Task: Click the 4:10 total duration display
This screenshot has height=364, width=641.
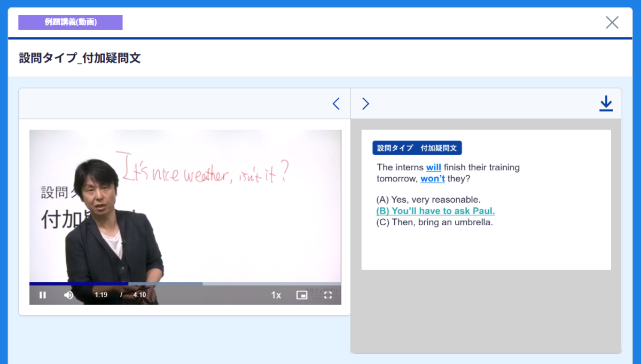Action: coord(139,295)
